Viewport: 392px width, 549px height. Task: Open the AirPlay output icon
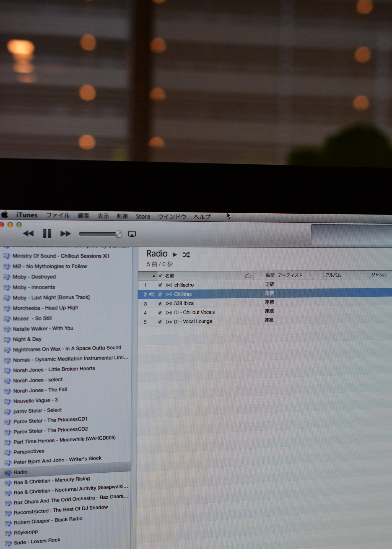coord(132,234)
